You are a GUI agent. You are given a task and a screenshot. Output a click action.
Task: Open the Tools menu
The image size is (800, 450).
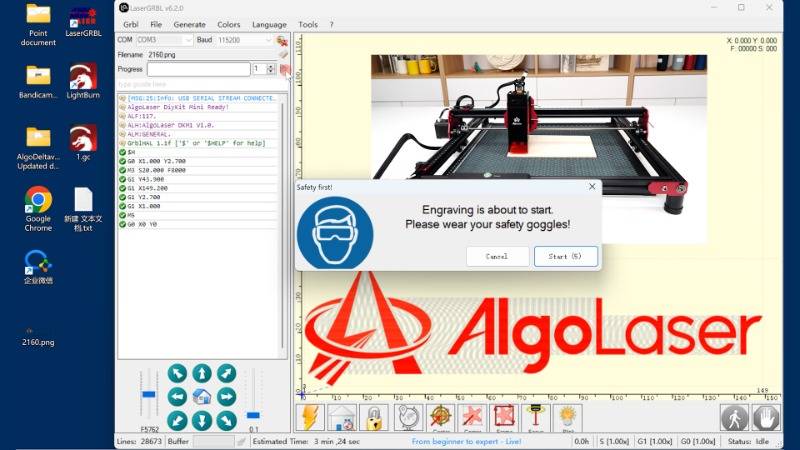(308, 24)
